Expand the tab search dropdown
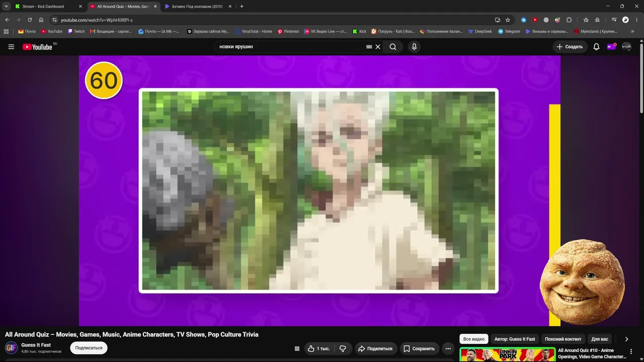The width and height of the screenshot is (644, 362). tap(6, 7)
